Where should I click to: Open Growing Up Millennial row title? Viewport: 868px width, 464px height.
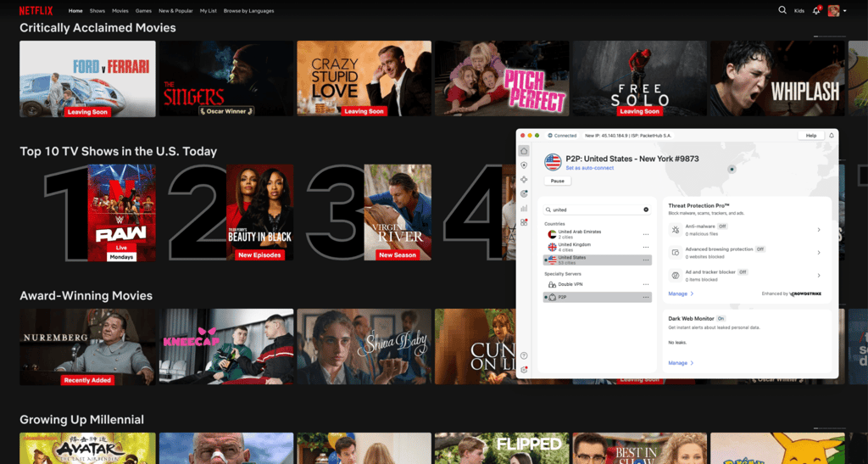[81, 420]
